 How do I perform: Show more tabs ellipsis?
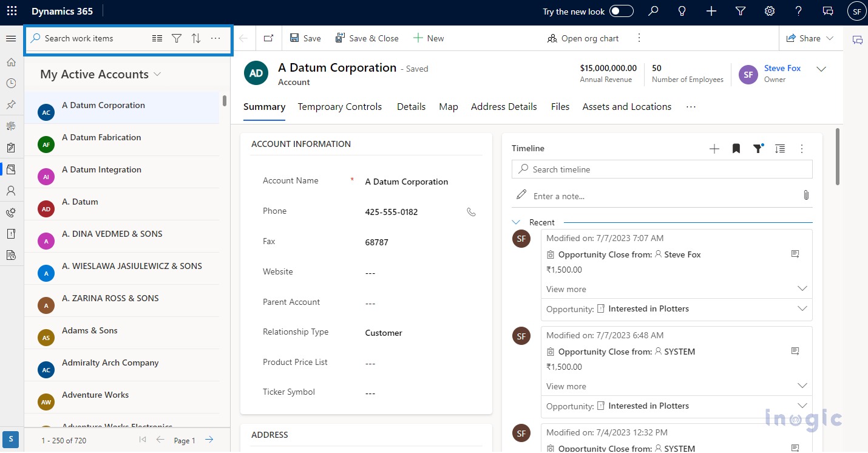[x=691, y=107]
